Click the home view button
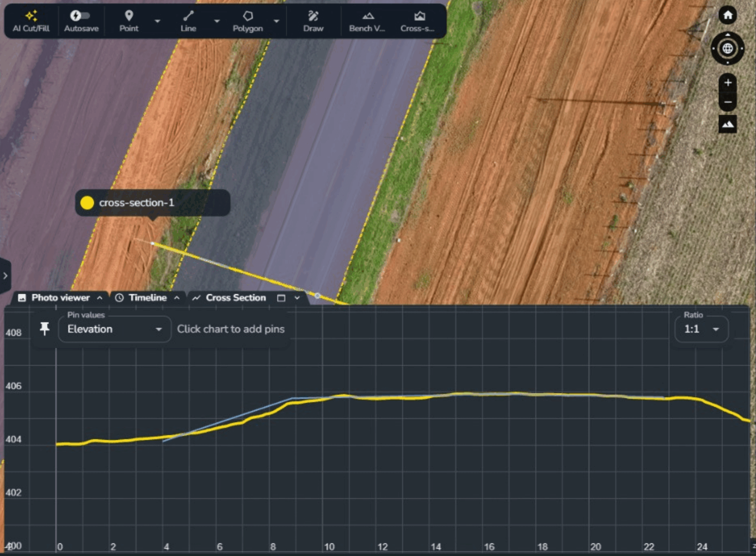The image size is (756, 556). [x=727, y=15]
